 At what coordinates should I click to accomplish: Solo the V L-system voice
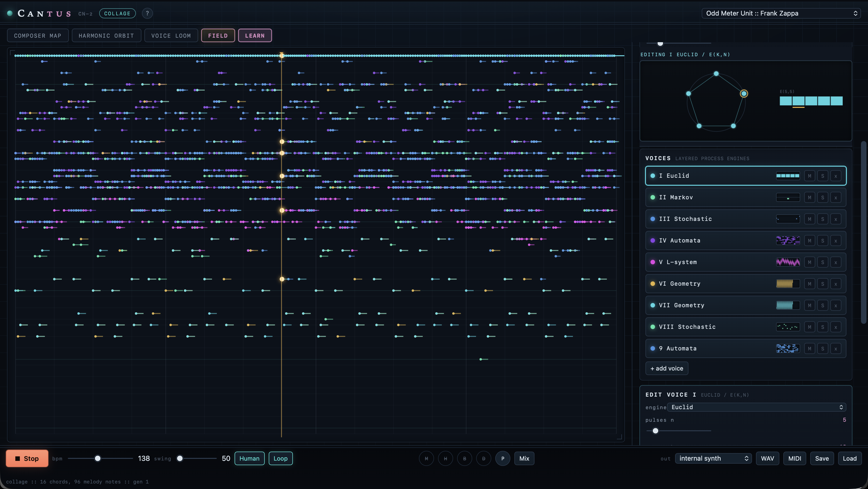click(823, 262)
